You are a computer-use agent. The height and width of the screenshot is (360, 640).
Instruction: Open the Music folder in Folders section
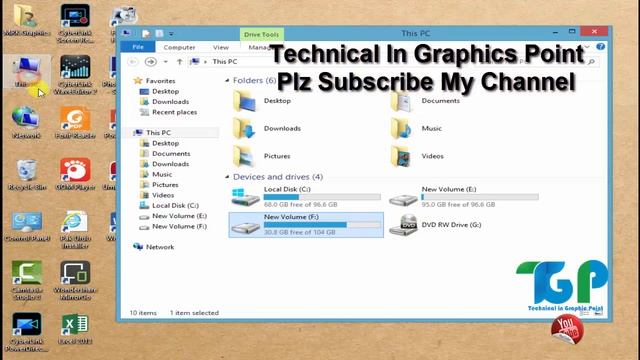pos(416,128)
